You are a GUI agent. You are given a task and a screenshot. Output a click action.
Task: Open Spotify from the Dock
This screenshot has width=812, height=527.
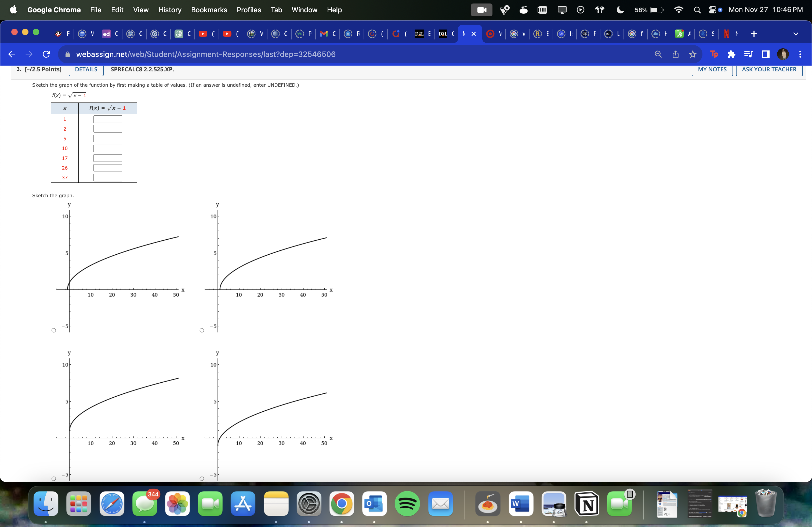[407, 504]
